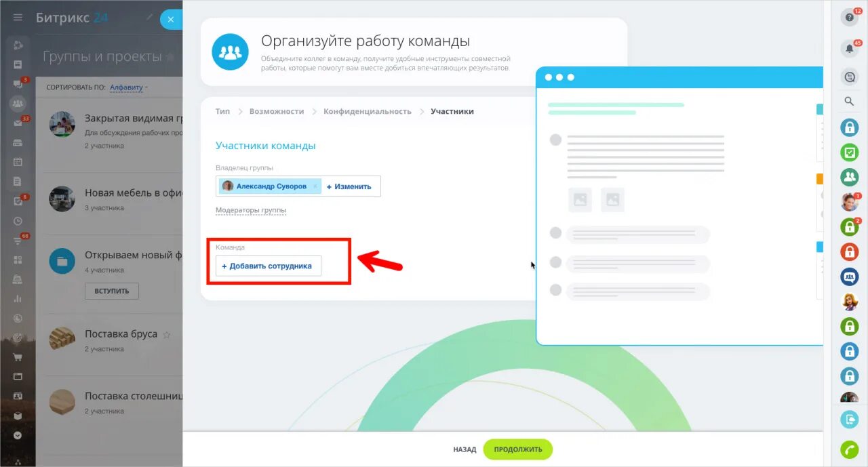The width and height of the screenshot is (868, 467).
Task: Remove Александр Суворов from the owner field
Action: coord(315,186)
